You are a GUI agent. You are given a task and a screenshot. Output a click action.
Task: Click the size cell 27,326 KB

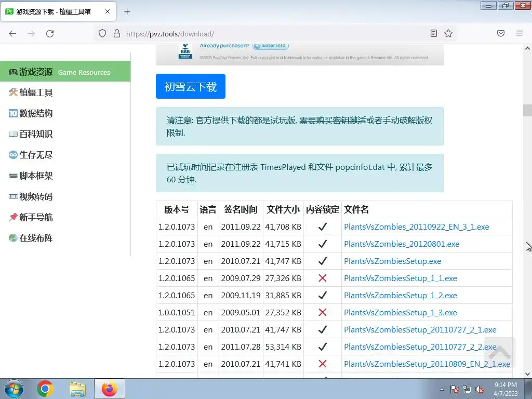[283, 278]
